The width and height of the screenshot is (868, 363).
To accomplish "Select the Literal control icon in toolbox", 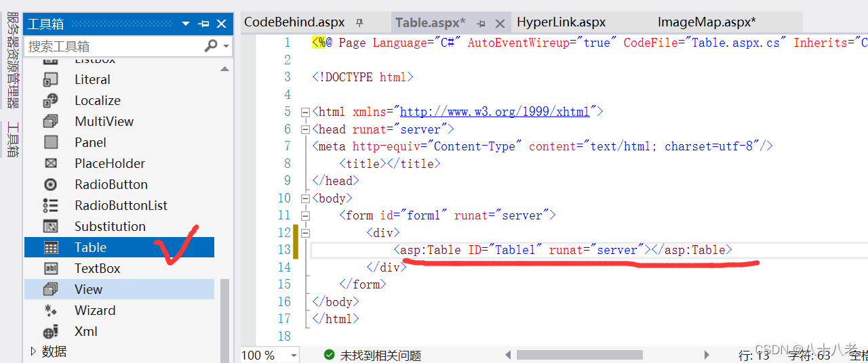I will [50, 80].
